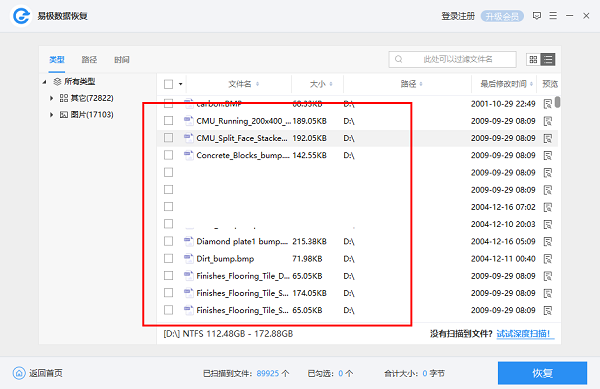
Task: Select the 其它(72822) category label
Action: click(92, 98)
